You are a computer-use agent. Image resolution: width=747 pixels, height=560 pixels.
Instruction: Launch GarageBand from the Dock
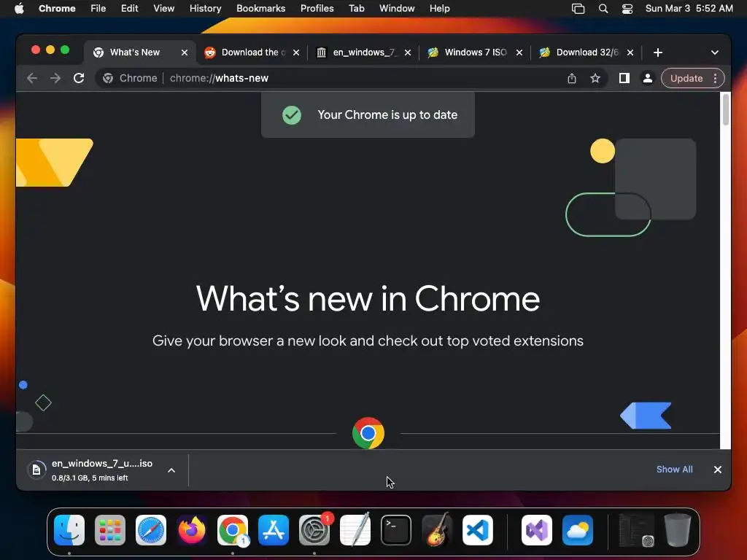437,530
